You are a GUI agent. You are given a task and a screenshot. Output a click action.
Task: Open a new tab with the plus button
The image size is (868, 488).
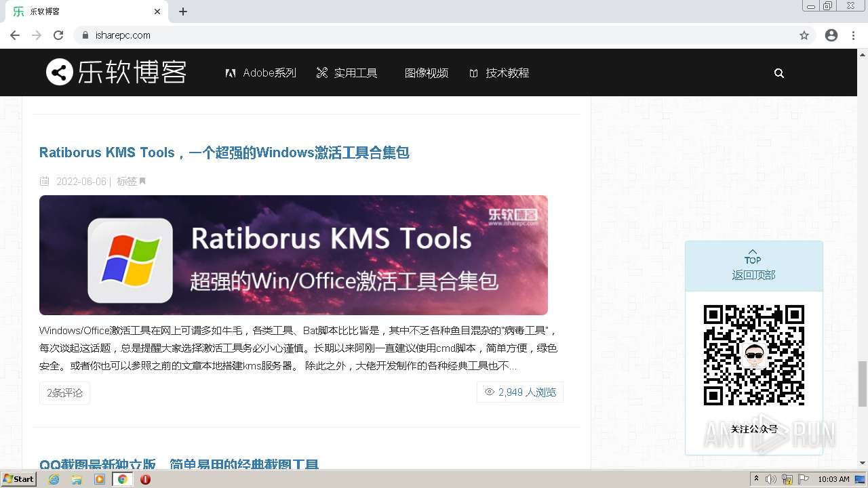click(x=183, y=12)
